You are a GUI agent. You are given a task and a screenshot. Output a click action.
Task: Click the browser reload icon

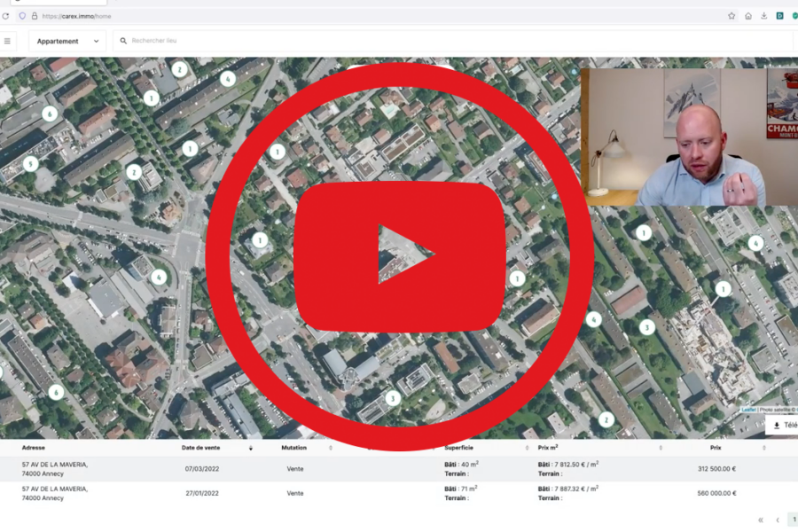[5, 16]
